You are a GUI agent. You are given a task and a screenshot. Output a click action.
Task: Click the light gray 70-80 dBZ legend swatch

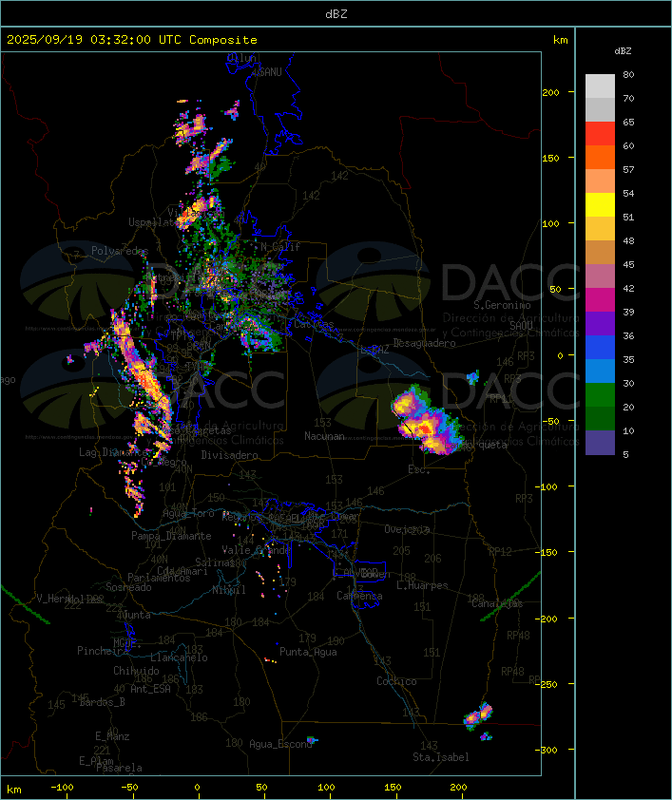600,86
